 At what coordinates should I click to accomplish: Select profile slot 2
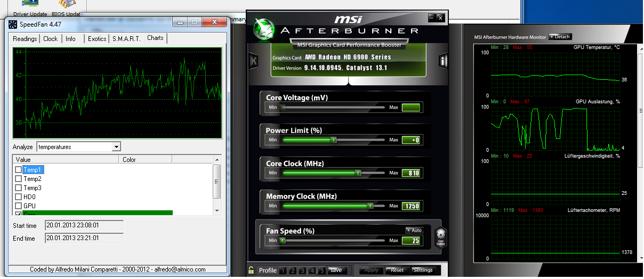(293, 270)
